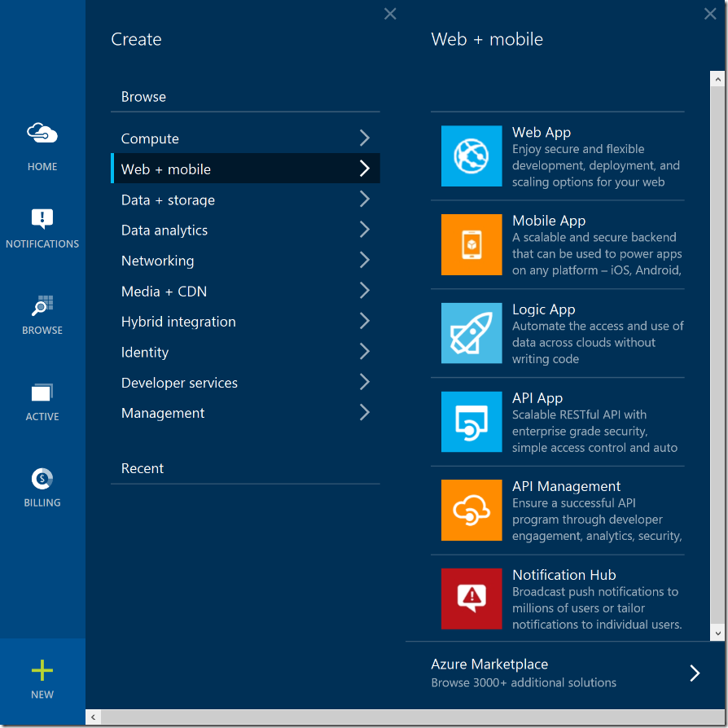The width and height of the screenshot is (728, 728).
Task: Select the orange Mobile App icon
Action: [x=471, y=244]
